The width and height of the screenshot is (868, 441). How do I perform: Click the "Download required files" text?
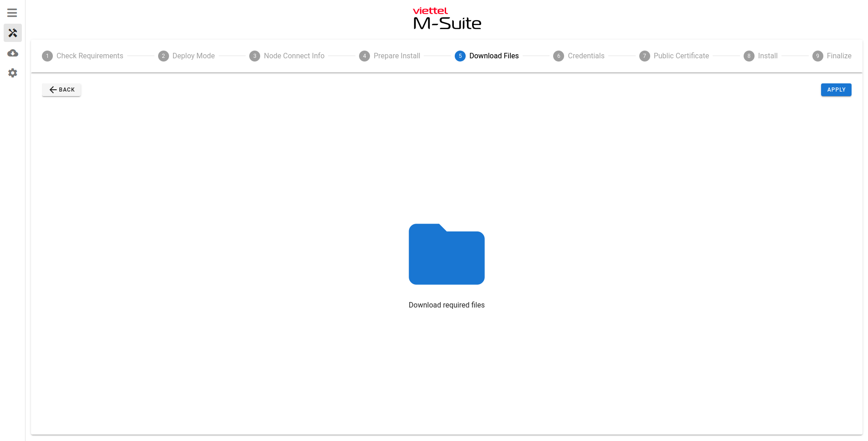point(447,305)
